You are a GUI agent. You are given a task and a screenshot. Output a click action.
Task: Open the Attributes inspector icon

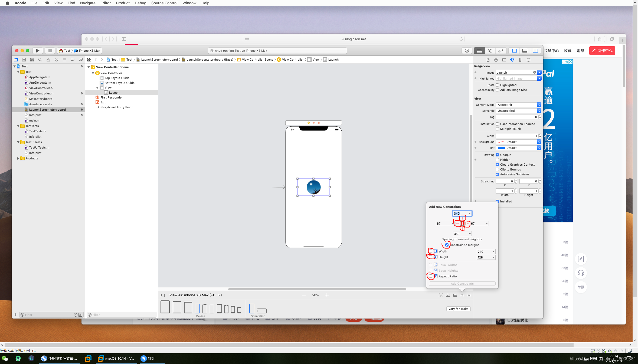click(x=512, y=60)
